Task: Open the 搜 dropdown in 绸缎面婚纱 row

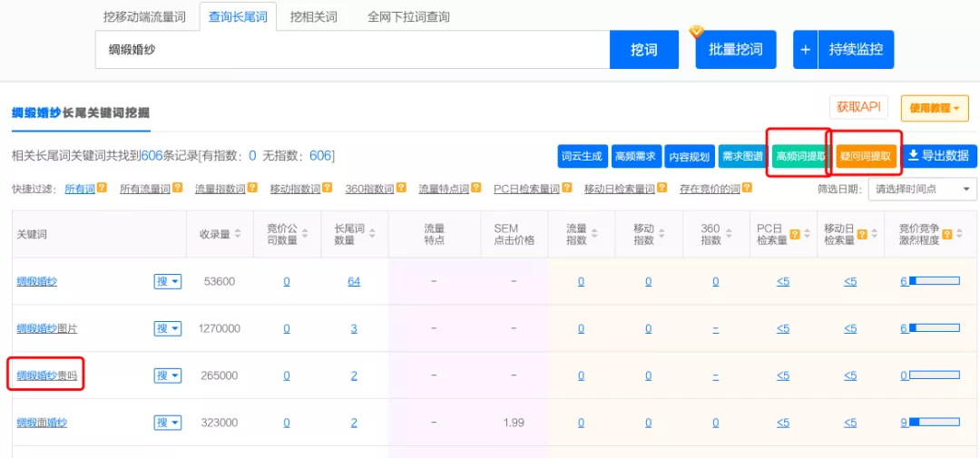Action: coord(168,423)
